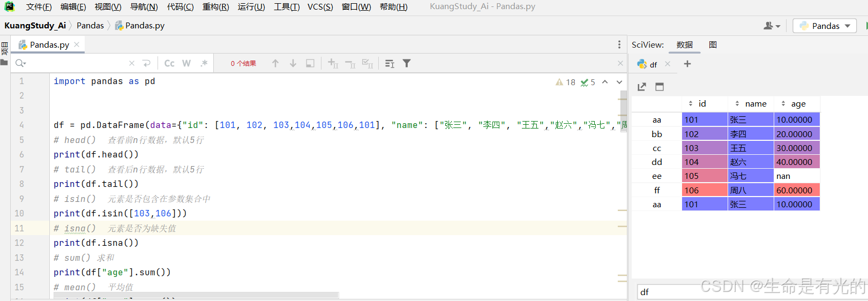This screenshot has height=301, width=868.
Task: Switch to SciView 图 tab
Action: [x=713, y=44]
